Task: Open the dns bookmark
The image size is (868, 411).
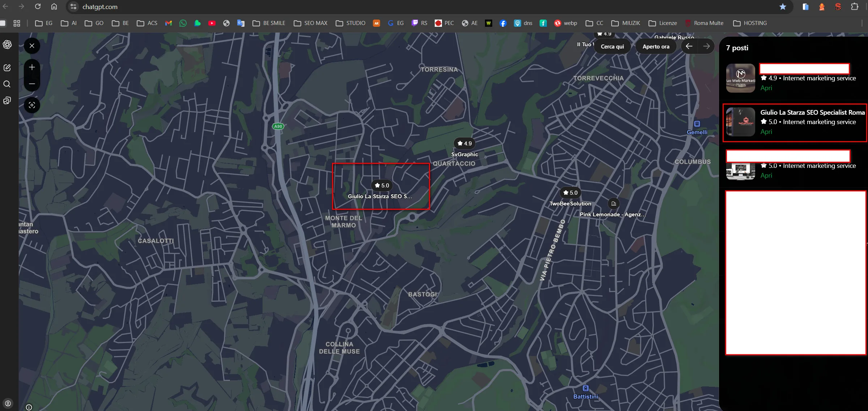Action: point(523,23)
